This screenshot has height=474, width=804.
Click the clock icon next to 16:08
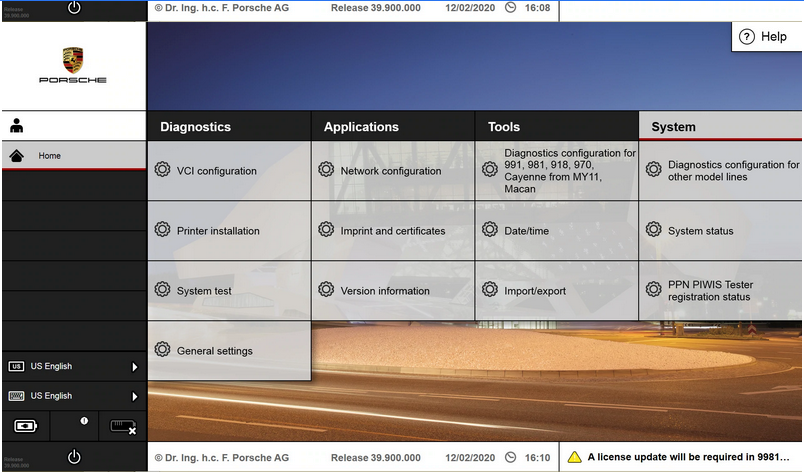pyautogui.click(x=511, y=8)
